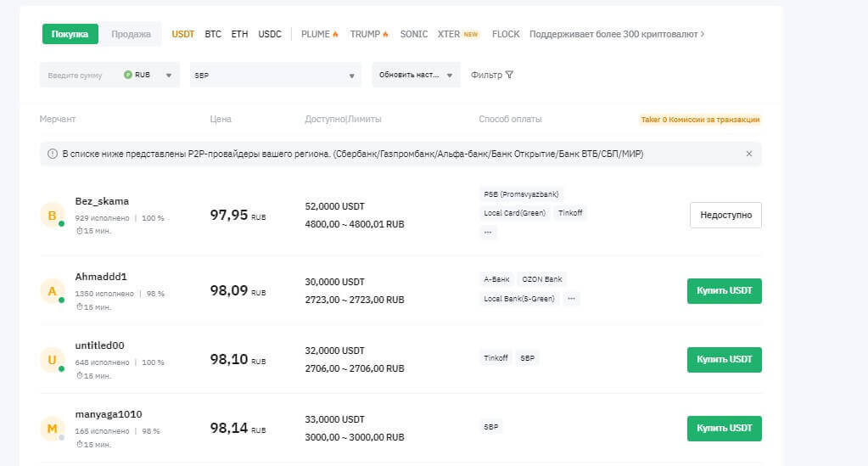The height and width of the screenshot is (466, 868).
Task: Switch to the Покупка (Buy) toggle
Action: (70, 34)
